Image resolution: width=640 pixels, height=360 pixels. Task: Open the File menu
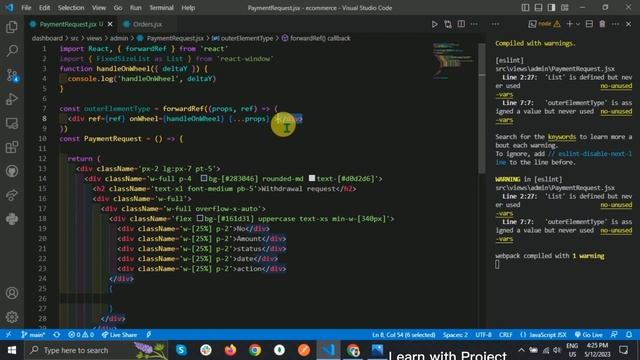(26, 8)
